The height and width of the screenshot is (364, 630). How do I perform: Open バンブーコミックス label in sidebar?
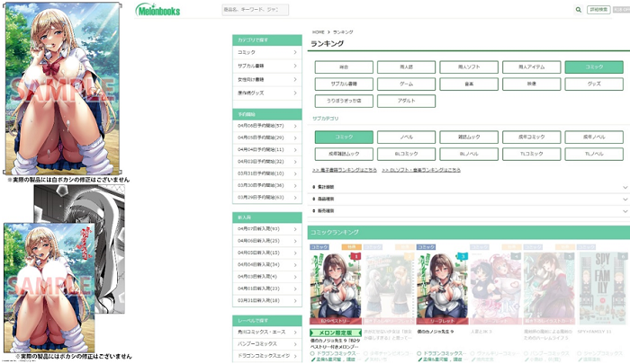[267, 344]
